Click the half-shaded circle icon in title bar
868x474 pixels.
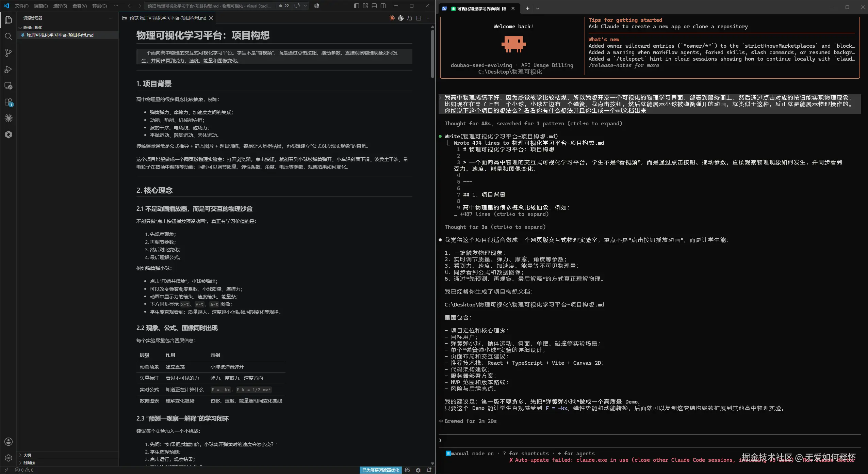coord(317,6)
